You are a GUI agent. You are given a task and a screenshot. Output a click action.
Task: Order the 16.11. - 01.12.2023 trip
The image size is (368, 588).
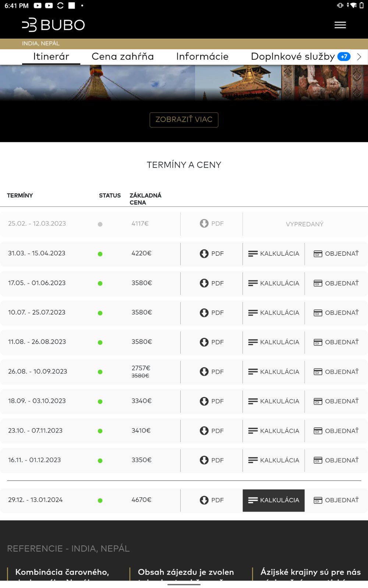336,460
